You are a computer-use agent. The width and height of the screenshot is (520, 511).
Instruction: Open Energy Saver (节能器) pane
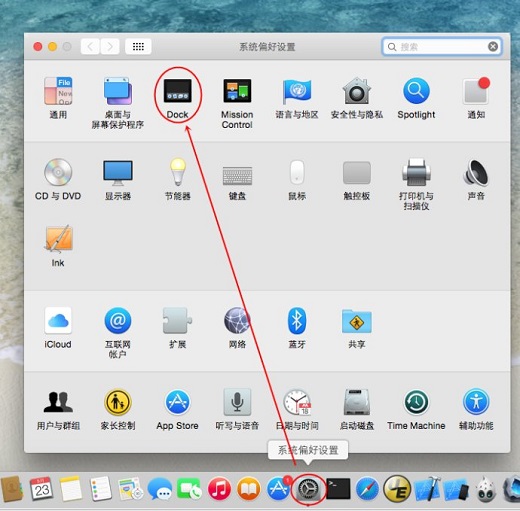pyautogui.click(x=178, y=179)
